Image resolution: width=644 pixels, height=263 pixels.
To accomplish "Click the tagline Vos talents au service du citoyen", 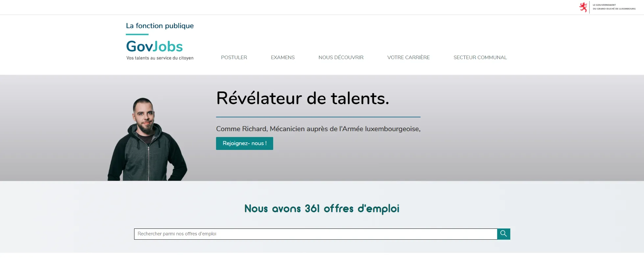I will [160, 58].
